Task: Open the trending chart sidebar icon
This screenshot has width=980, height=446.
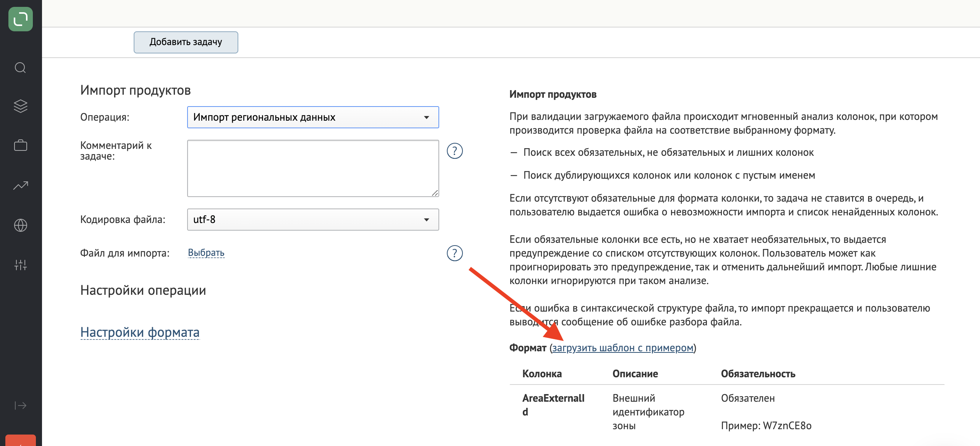Action: click(21, 186)
